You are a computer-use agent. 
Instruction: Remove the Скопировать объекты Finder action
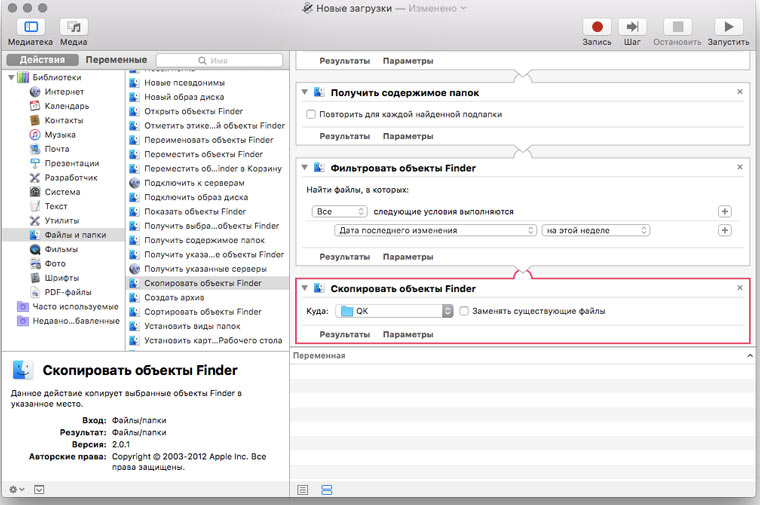(x=740, y=288)
